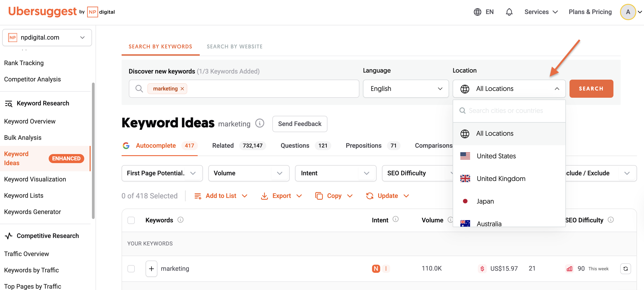The width and height of the screenshot is (644, 290).
Task: Check the marketing keyword row checkbox
Action: pyautogui.click(x=131, y=269)
